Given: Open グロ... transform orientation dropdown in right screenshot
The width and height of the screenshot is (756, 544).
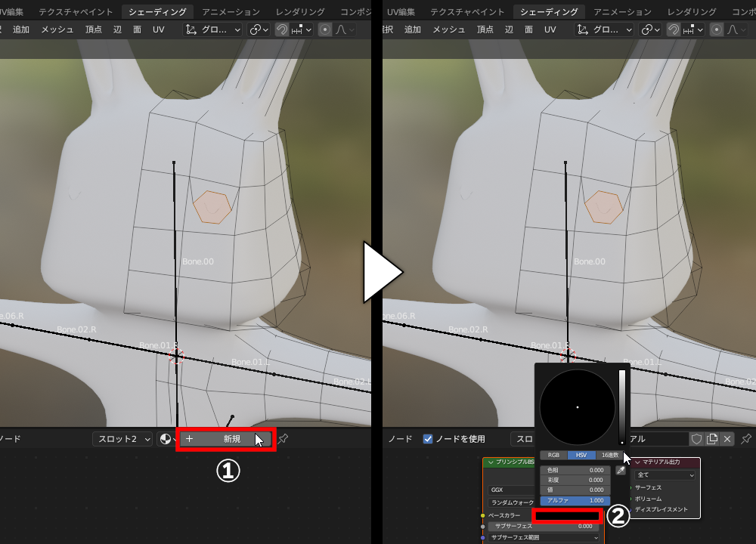Looking at the screenshot, I should pos(604,30).
